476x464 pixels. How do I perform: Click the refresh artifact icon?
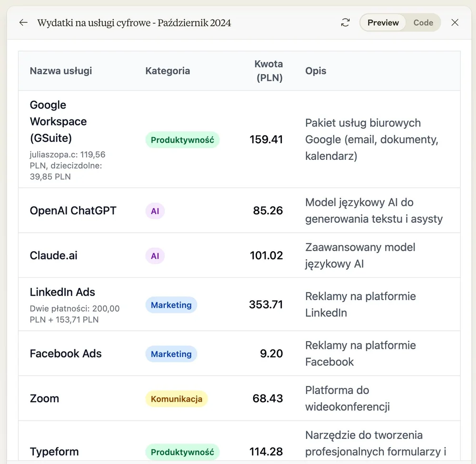(x=346, y=23)
